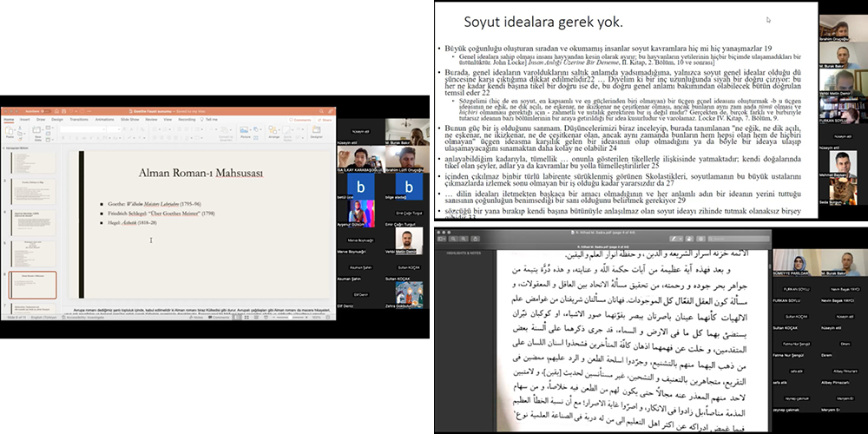Select the Ayşenur Güsüm video tile
The image size is (868, 434).
pos(360,214)
